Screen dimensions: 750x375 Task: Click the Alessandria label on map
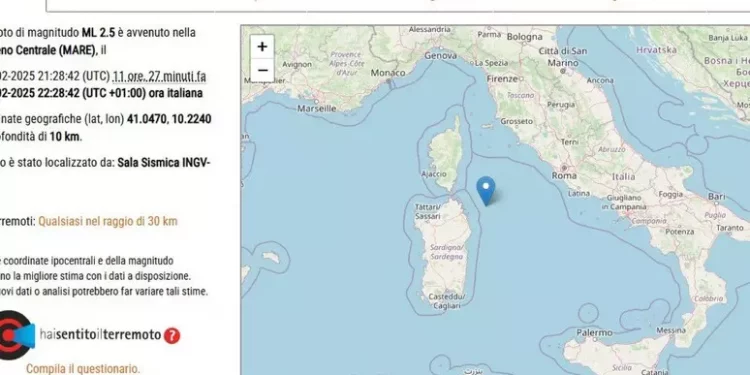[x=430, y=29]
